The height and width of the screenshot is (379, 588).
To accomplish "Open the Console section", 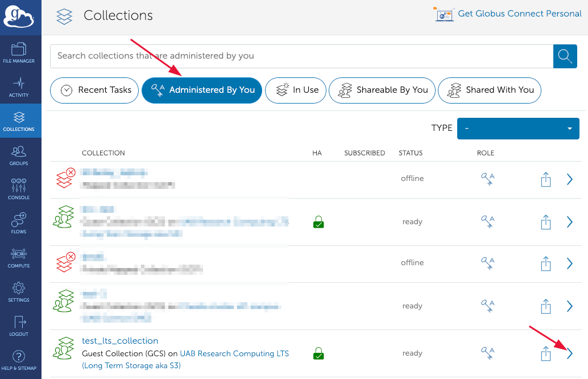I will (19, 189).
